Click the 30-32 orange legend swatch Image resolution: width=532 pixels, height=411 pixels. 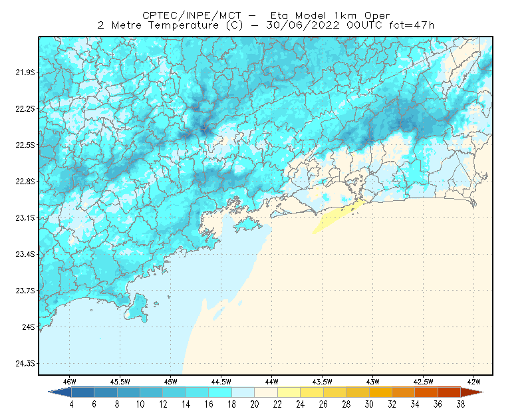click(x=380, y=392)
